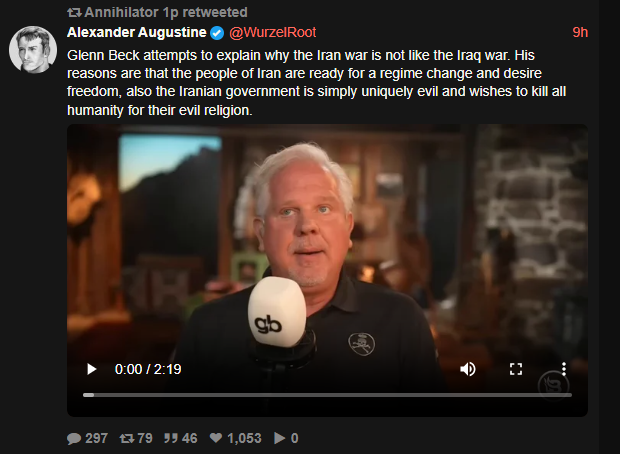The image size is (620, 454).
Task: Click the play count icon showing 0
Action: 280,438
